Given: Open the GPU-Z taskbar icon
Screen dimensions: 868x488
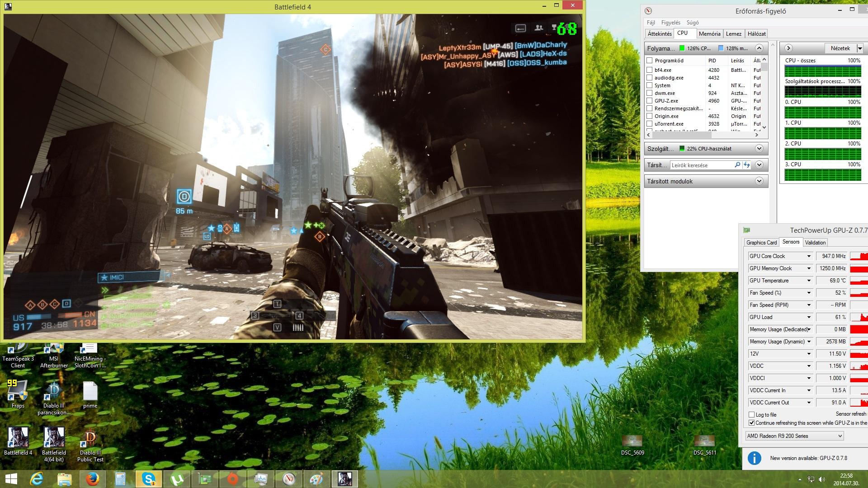Looking at the screenshot, I should (205, 479).
